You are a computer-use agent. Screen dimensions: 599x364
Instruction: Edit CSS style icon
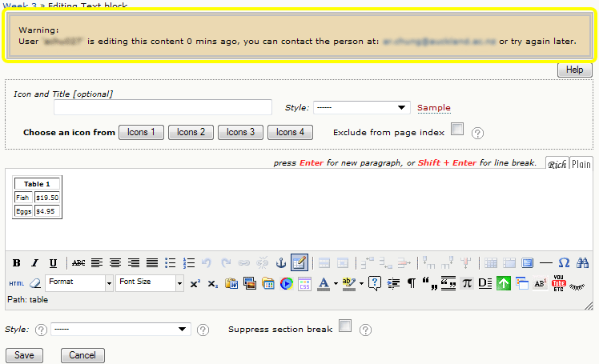pos(304,283)
